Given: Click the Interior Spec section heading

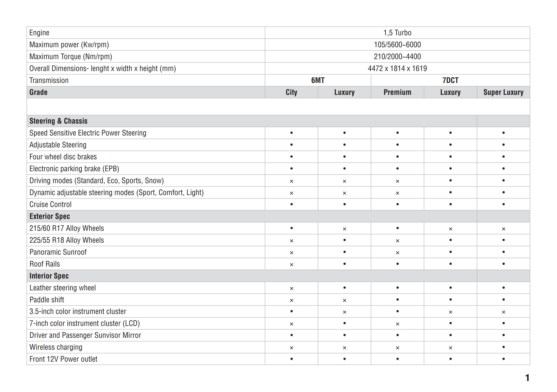Looking at the screenshot, I should click(49, 276).
